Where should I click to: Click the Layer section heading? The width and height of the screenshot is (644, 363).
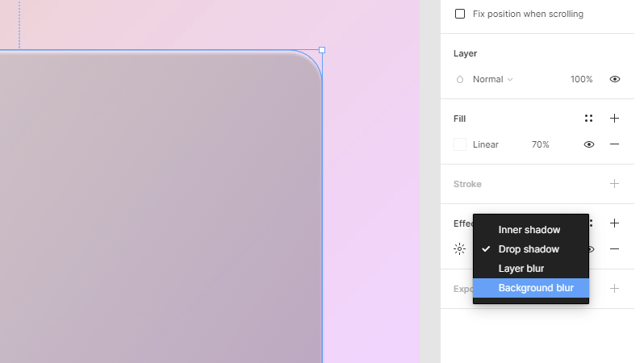pyautogui.click(x=466, y=53)
